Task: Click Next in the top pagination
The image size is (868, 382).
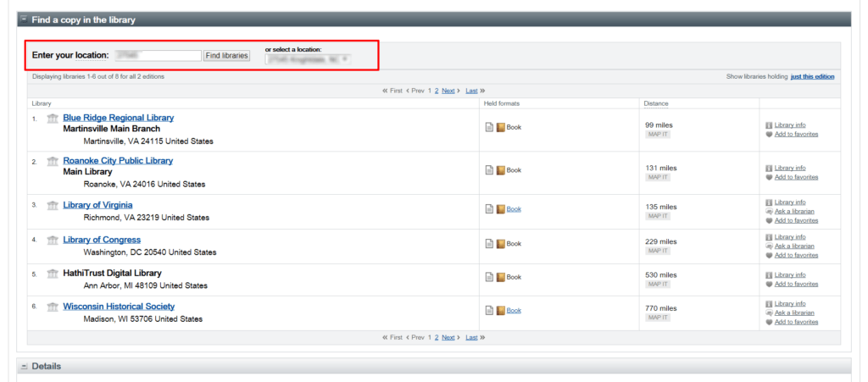Action: pyautogui.click(x=448, y=91)
